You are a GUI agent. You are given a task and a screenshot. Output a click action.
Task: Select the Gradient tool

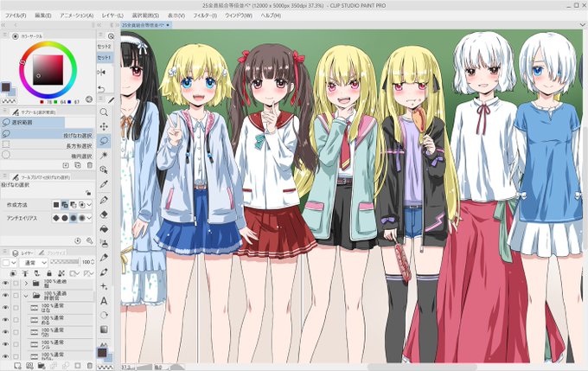click(104, 329)
